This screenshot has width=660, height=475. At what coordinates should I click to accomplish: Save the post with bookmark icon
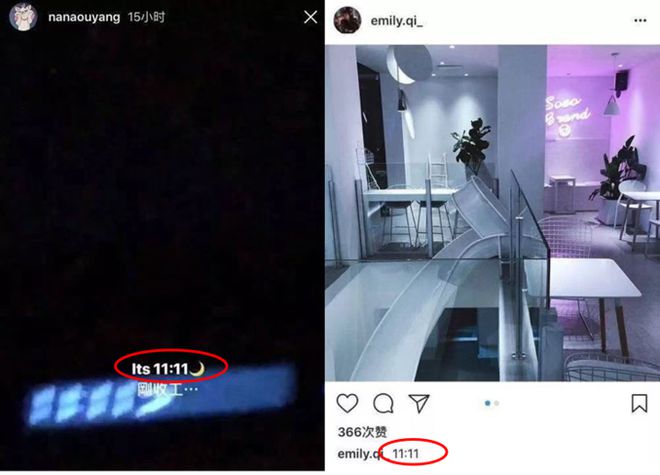point(639,403)
